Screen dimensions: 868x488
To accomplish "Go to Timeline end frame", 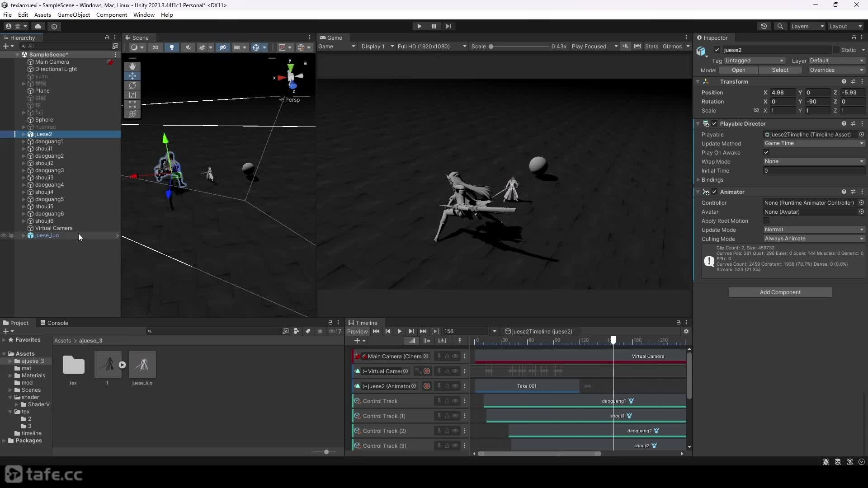I will [x=423, y=331].
